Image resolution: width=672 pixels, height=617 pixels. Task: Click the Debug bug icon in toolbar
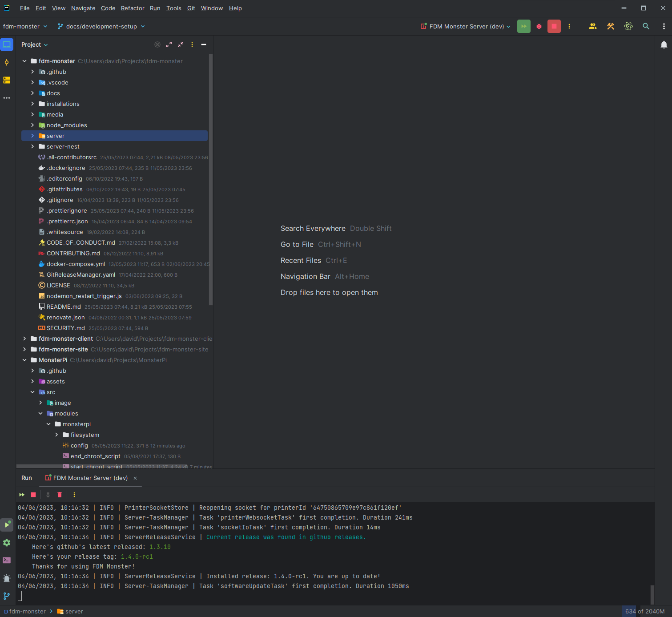[539, 26]
